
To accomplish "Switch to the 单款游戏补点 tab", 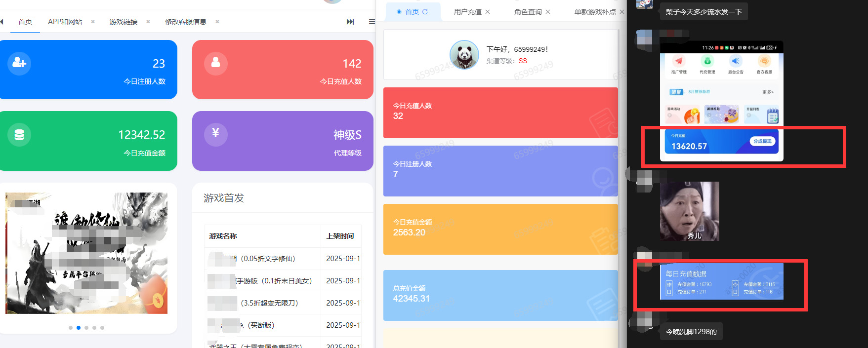I will (595, 12).
